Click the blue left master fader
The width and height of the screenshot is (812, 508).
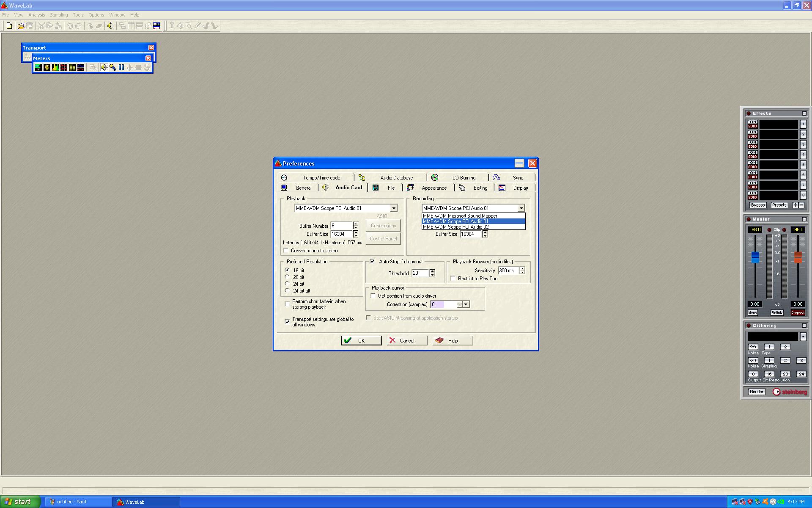coord(755,257)
